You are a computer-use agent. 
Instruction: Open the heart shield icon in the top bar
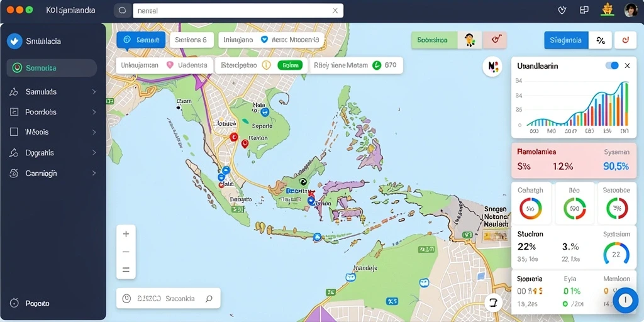click(x=562, y=10)
